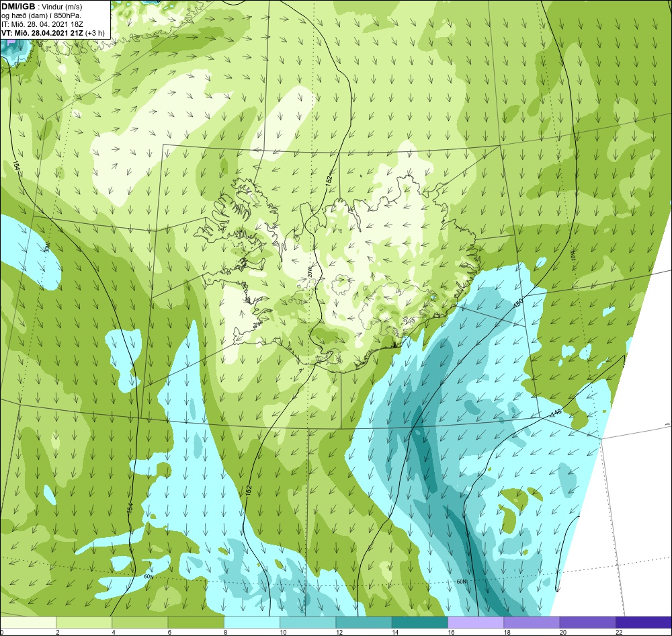Click the scale value 10 on the color bar
Viewport: 672px width, 636px height.
click(284, 632)
